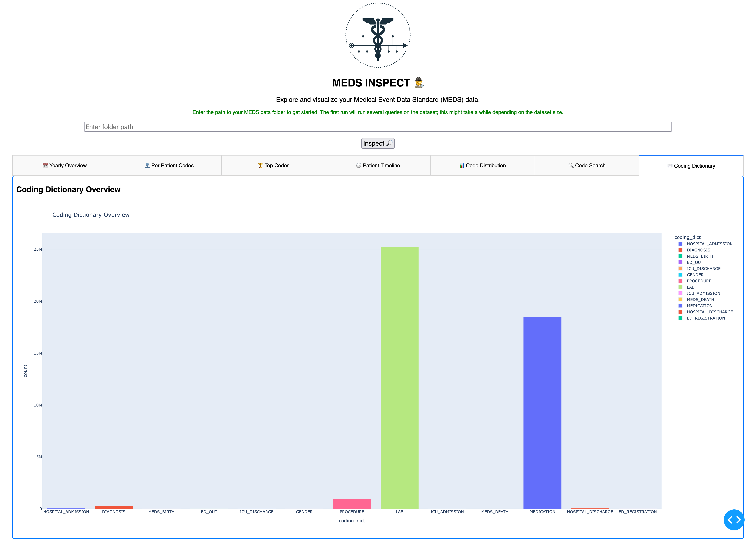Focus the folder path input field
Screen dimensions: 756x542
pos(378,127)
